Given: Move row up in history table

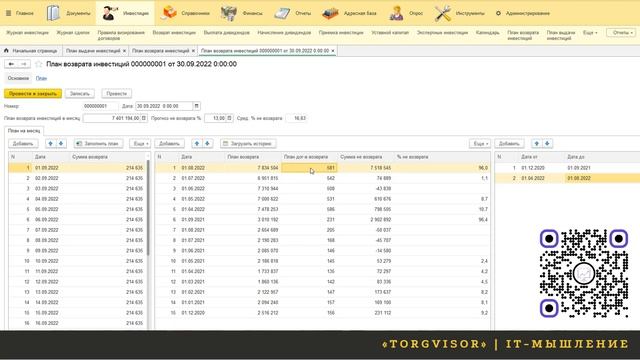Looking at the screenshot, I should point(197,144).
